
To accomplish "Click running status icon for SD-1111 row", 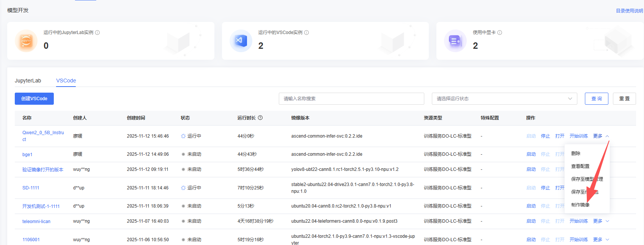I will point(183,188).
